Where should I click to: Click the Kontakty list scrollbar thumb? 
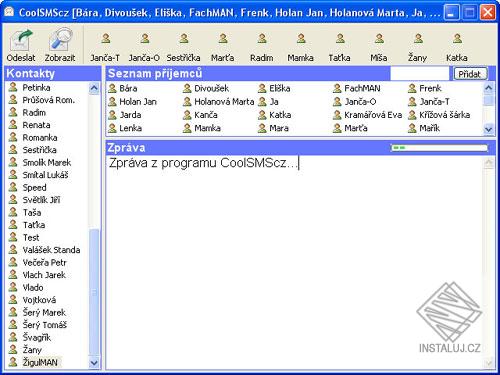pyautogui.click(x=94, y=293)
